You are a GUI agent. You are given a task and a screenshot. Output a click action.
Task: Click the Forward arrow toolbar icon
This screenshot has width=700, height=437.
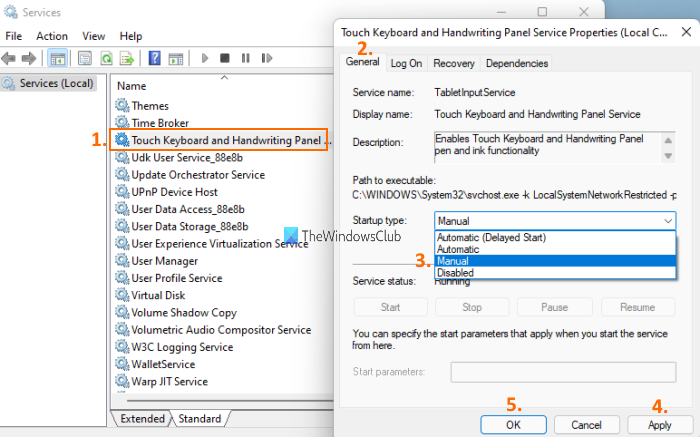pyautogui.click(x=29, y=58)
